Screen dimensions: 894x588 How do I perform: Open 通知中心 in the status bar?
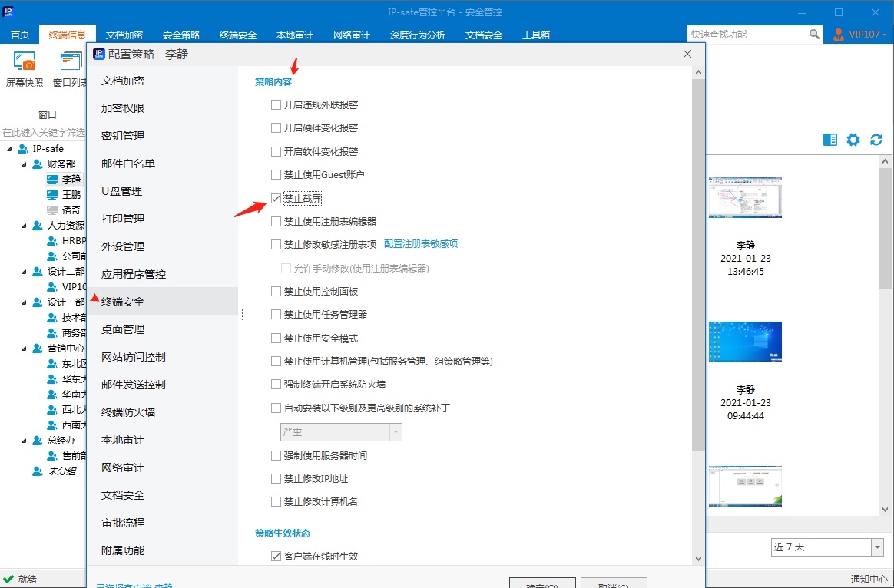pyautogui.click(x=868, y=579)
